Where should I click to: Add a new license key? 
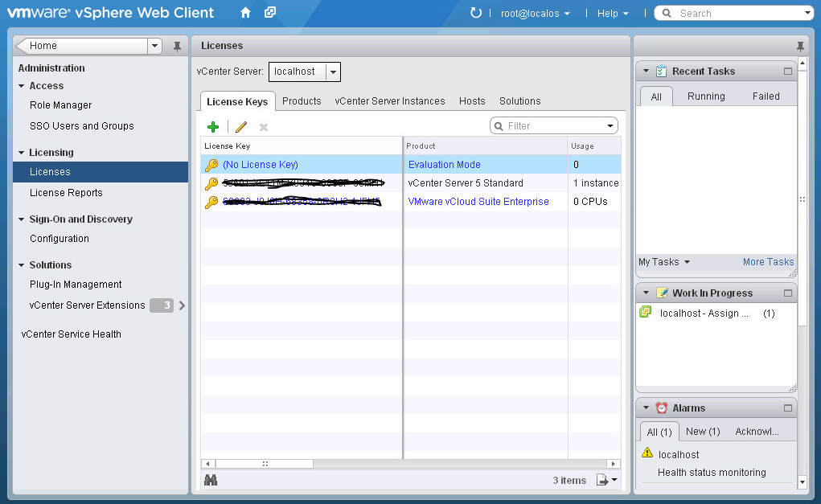pos(213,127)
